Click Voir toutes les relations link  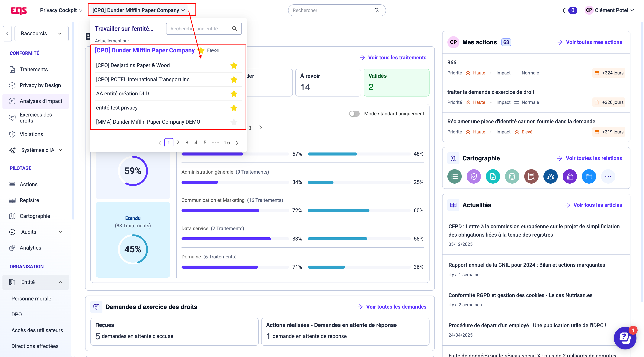[x=590, y=158]
